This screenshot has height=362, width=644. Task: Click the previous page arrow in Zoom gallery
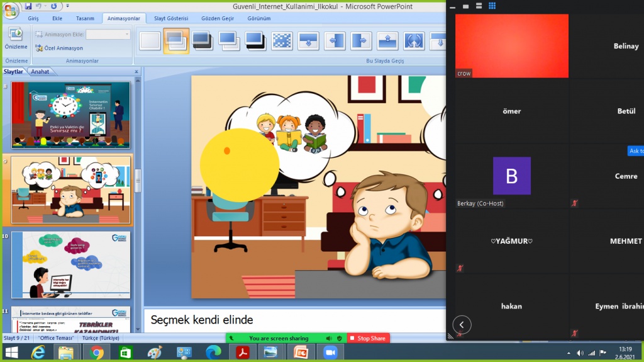pyautogui.click(x=462, y=325)
